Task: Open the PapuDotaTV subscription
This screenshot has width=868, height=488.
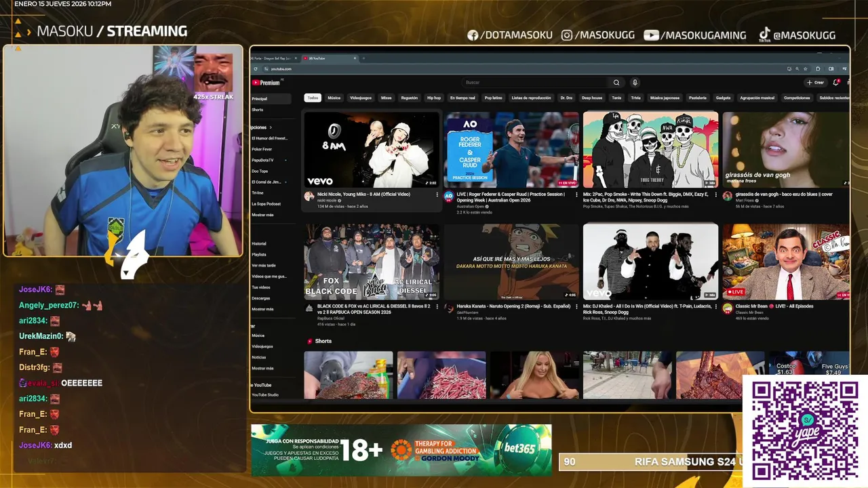Action: pos(262,160)
